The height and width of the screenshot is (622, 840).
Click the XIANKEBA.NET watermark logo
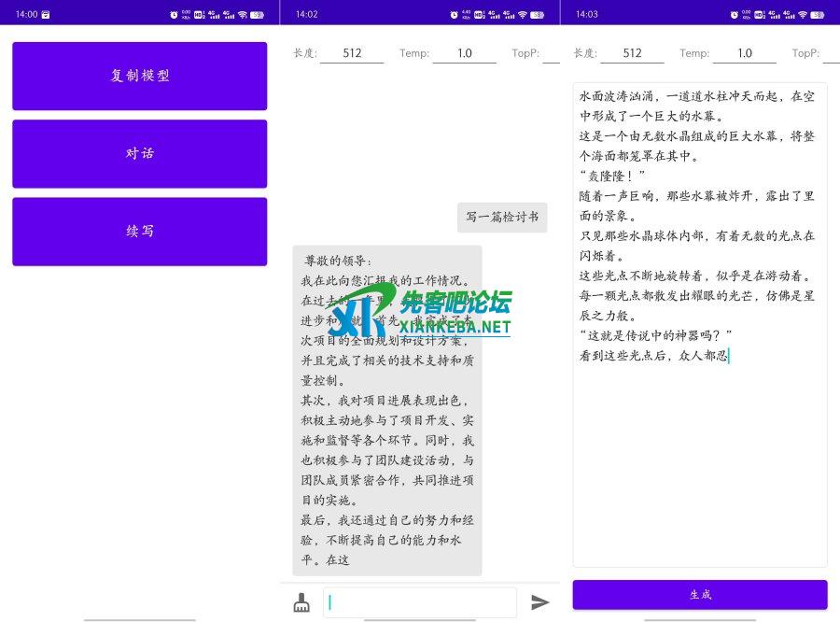422,314
